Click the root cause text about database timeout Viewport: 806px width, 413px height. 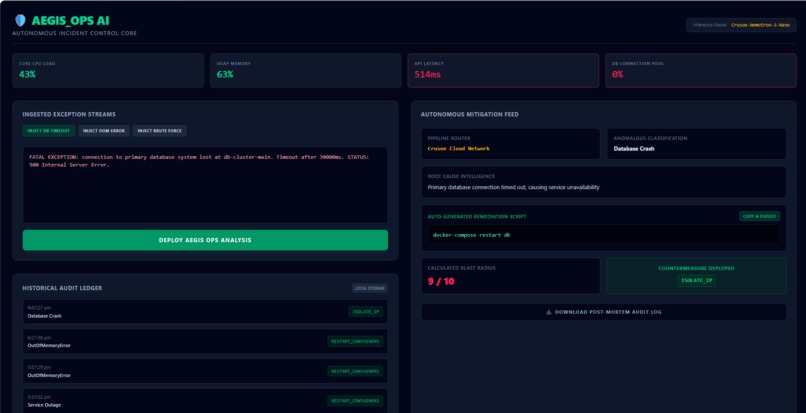pyautogui.click(x=514, y=188)
